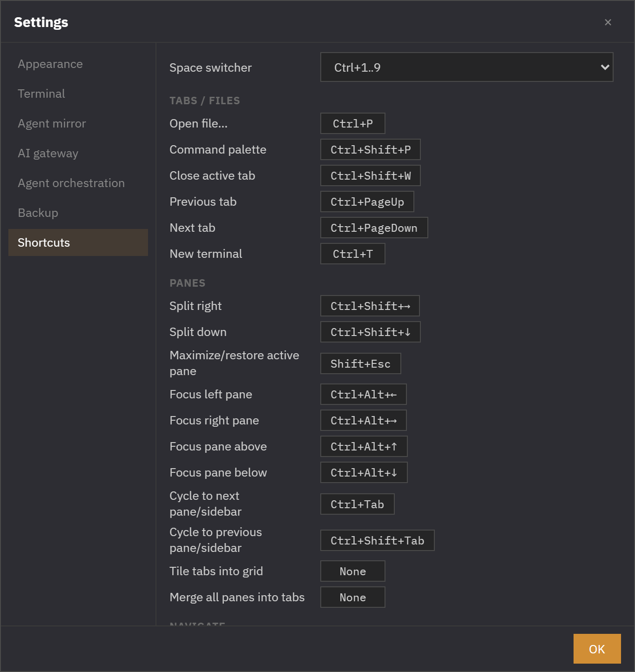The height and width of the screenshot is (672, 635).
Task: Click the TABS / FILES section heading
Action: pos(205,101)
